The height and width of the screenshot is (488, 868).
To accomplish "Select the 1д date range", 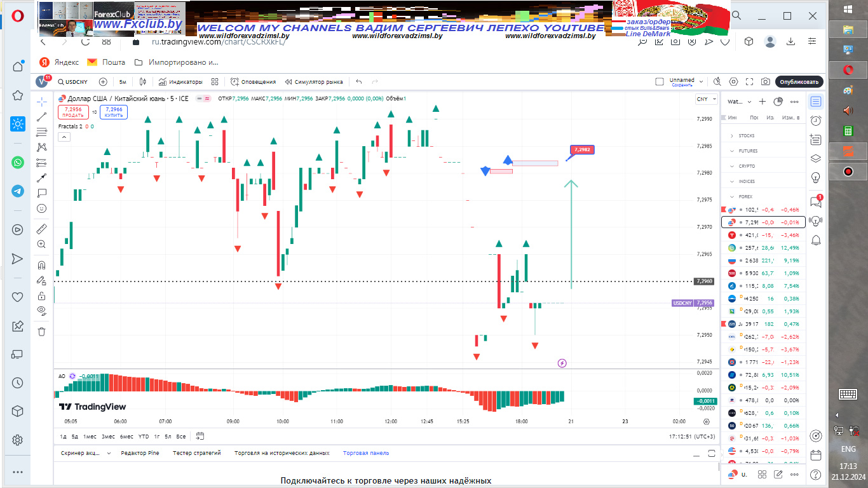I will pyautogui.click(x=64, y=437).
